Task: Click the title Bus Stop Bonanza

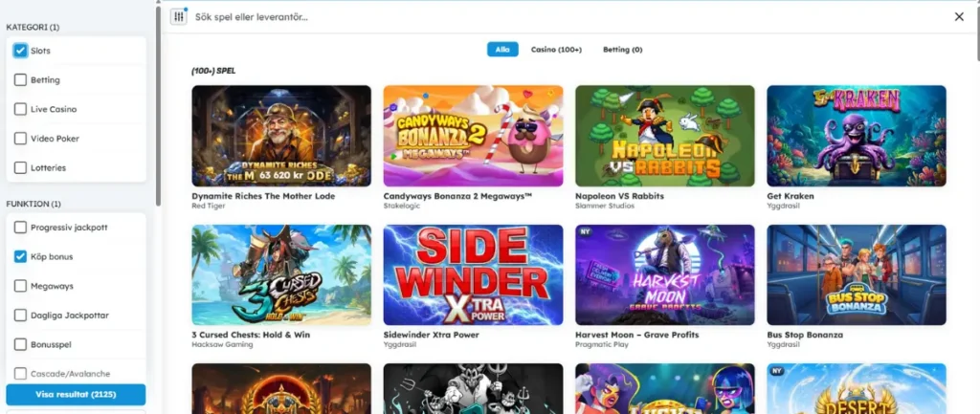Action: (805, 335)
